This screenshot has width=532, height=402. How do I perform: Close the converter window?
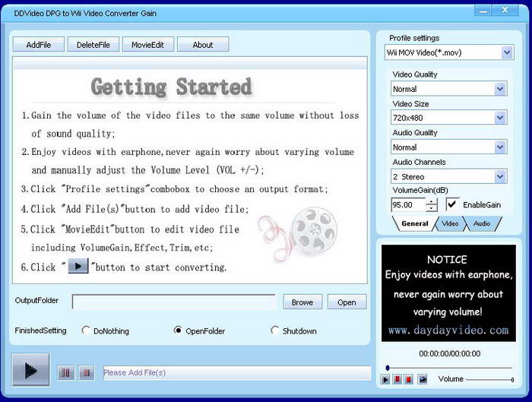pos(505,11)
